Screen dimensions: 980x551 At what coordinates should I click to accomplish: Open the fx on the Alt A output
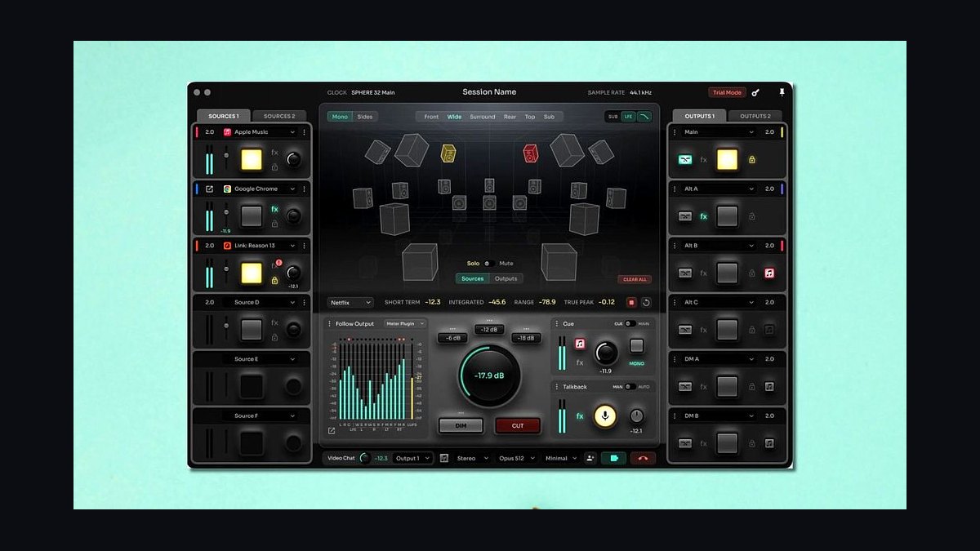tap(703, 216)
